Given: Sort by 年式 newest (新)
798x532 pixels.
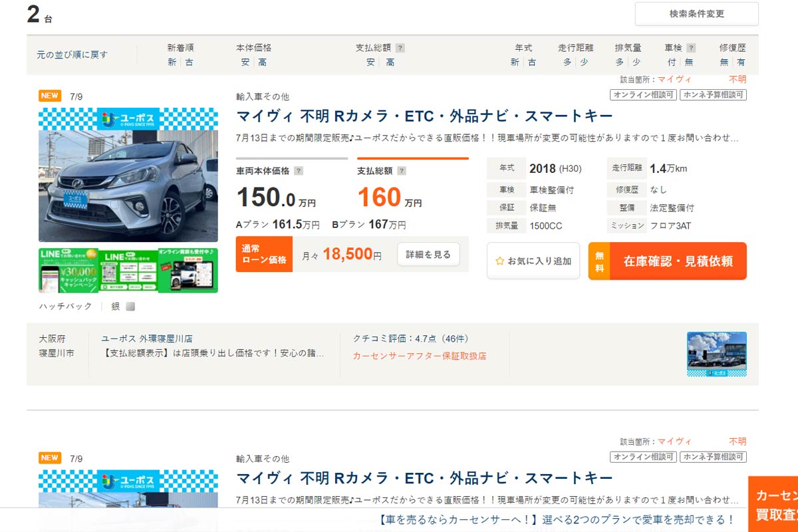Looking at the screenshot, I should pos(515,62).
